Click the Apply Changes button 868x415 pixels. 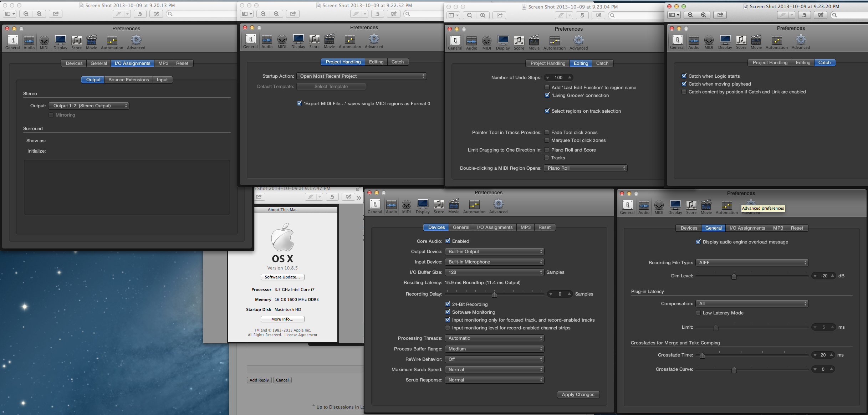tap(578, 394)
